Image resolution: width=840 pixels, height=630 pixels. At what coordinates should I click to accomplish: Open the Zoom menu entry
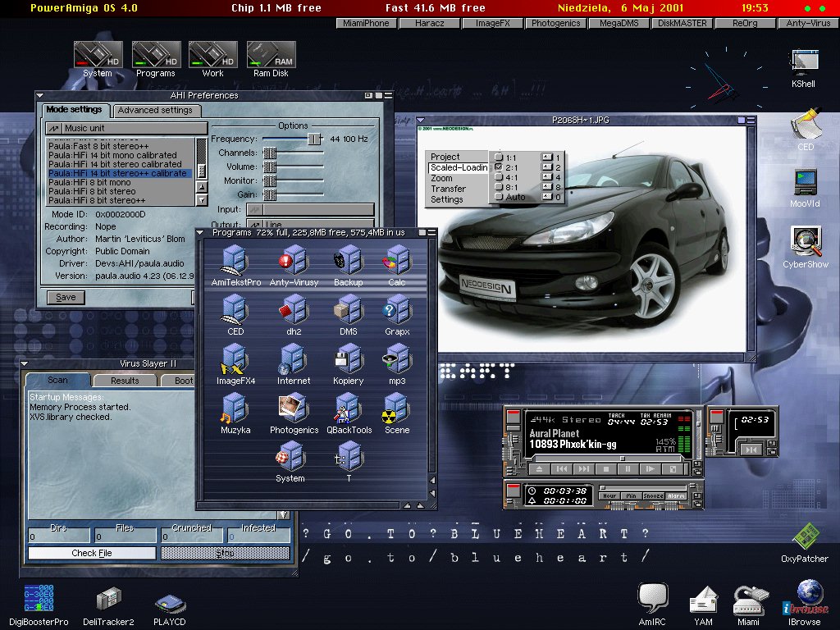point(441,178)
